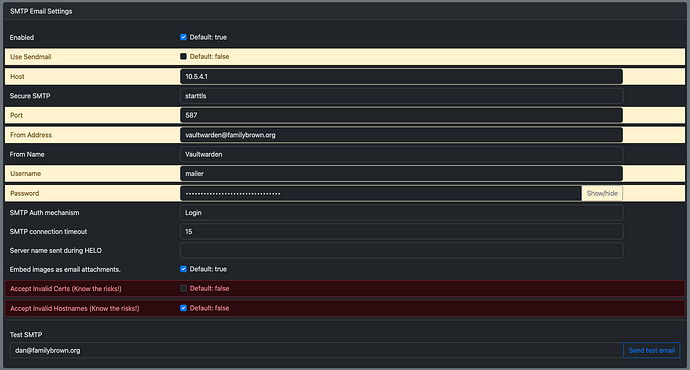This screenshot has width=690, height=370.
Task: Edit the From Name field
Action: point(401,154)
